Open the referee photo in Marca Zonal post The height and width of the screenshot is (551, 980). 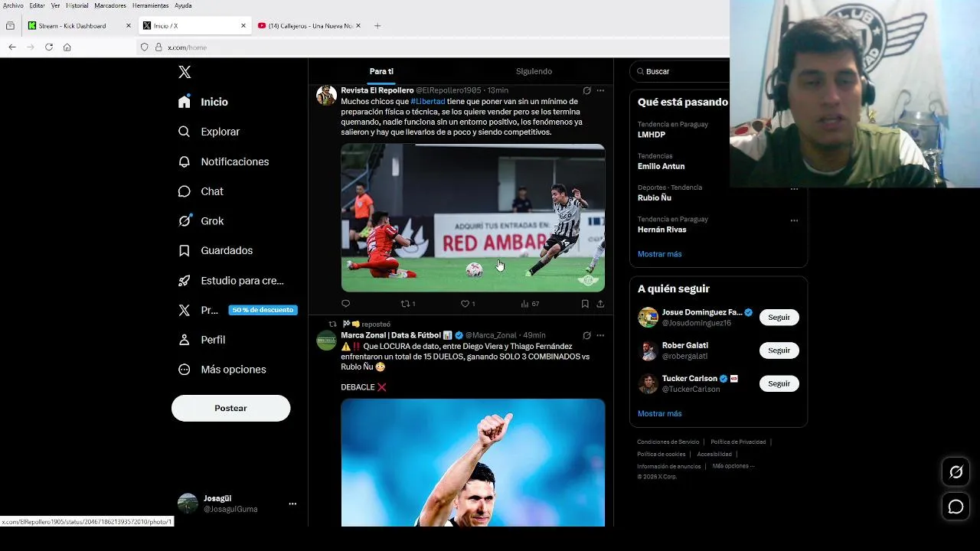pyautogui.click(x=472, y=462)
